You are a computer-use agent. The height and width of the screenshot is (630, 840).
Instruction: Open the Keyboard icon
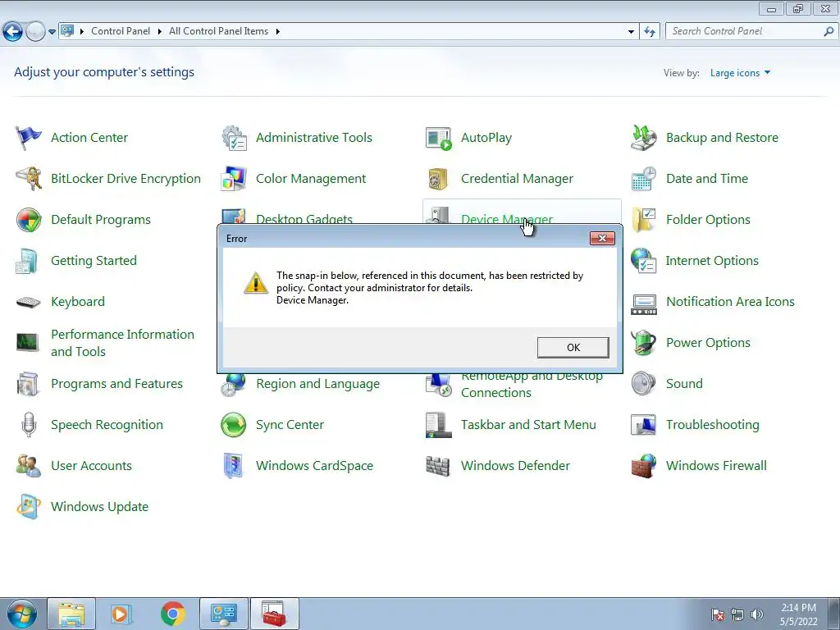click(29, 302)
